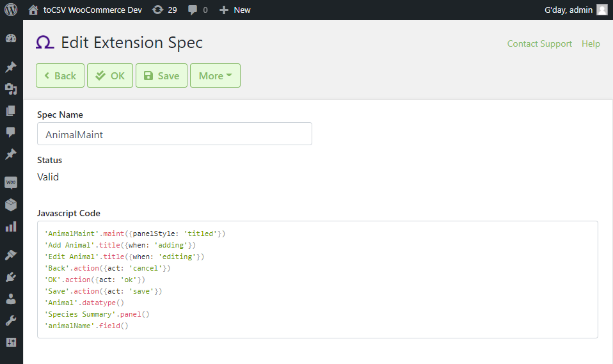613x364 pixels.
Task: Open the New content menu in admin bar
Action: (x=235, y=10)
